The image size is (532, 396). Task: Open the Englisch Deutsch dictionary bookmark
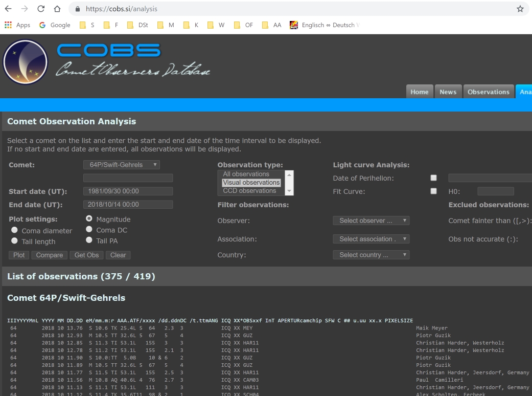click(325, 25)
